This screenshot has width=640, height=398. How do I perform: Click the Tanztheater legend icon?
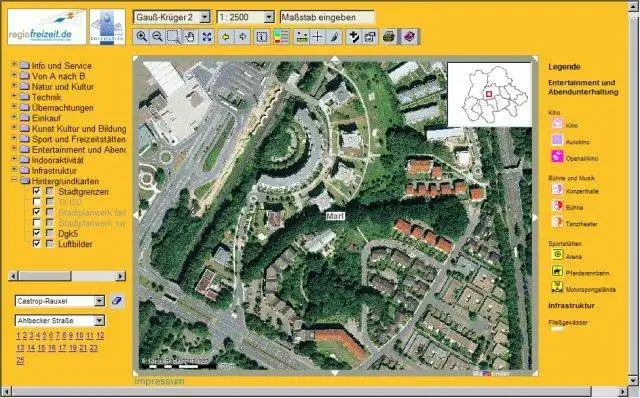pyautogui.click(x=557, y=222)
